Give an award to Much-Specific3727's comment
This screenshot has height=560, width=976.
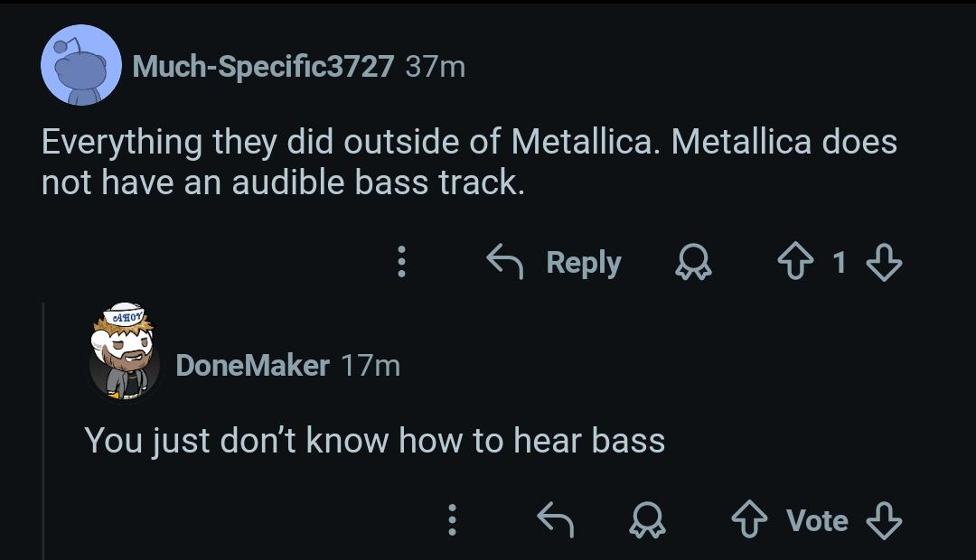click(694, 263)
